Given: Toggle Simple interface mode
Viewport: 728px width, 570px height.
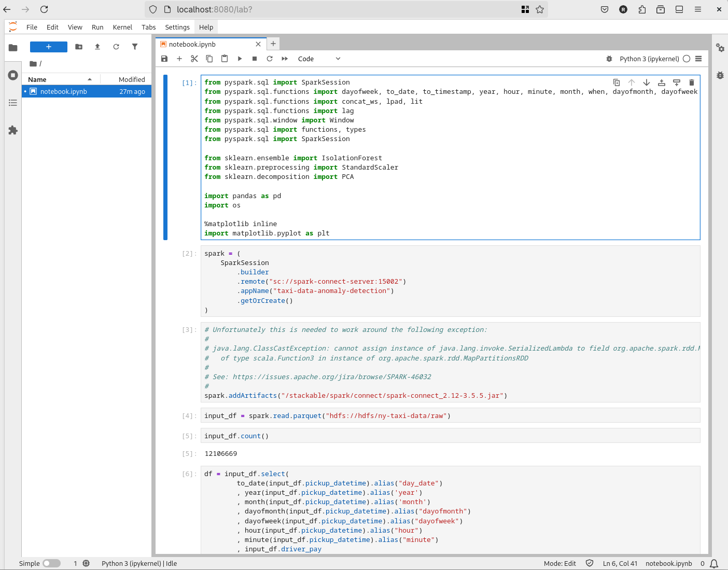Looking at the screenshot, I should [52, 563].
